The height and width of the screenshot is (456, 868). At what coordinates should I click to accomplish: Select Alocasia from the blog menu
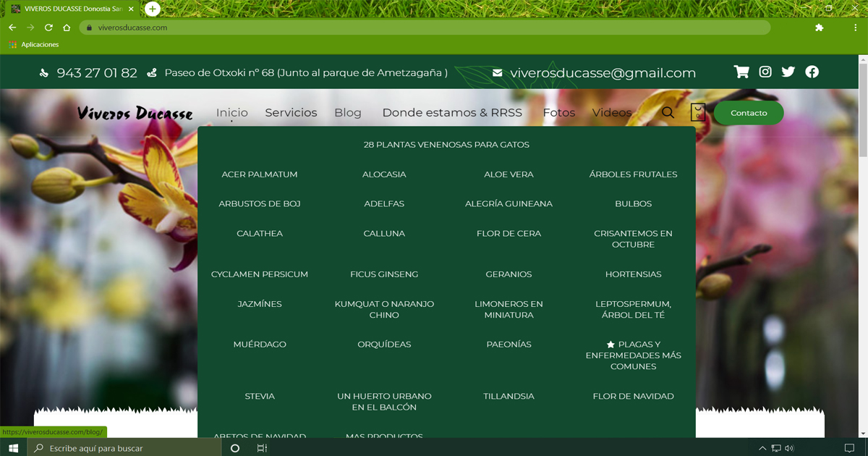pos(384,174)
